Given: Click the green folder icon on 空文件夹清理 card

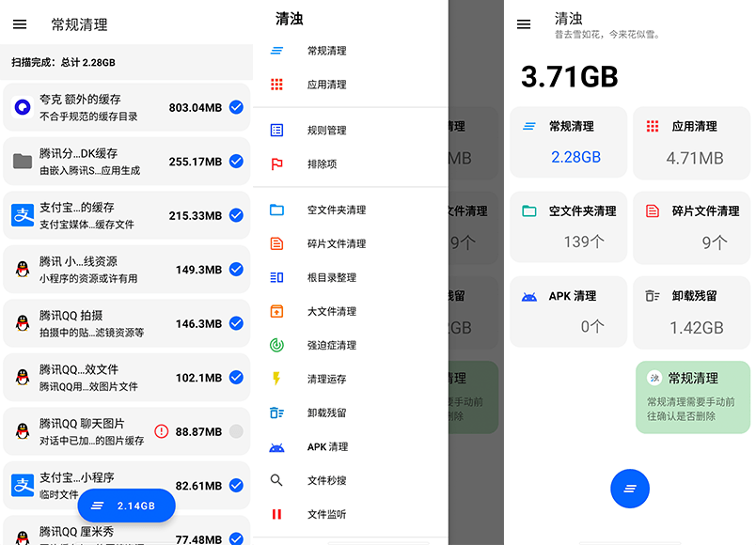Looking at the screenshot, I should pos(529,210).
